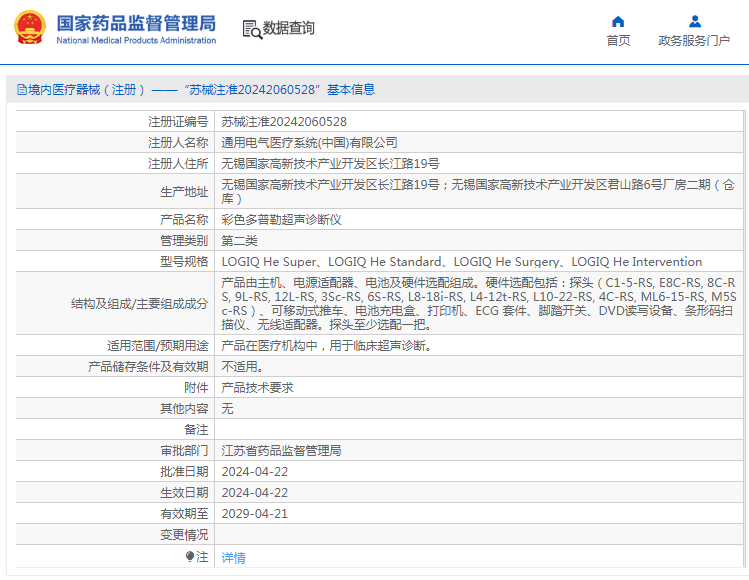Click 江苏省药品监督管理局 value
The image size is (749, 580).
tap(281, 451)
